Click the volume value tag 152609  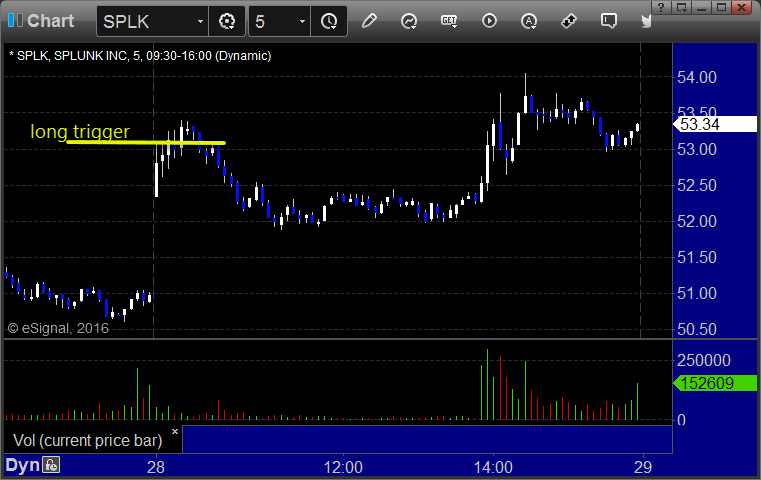715,383
